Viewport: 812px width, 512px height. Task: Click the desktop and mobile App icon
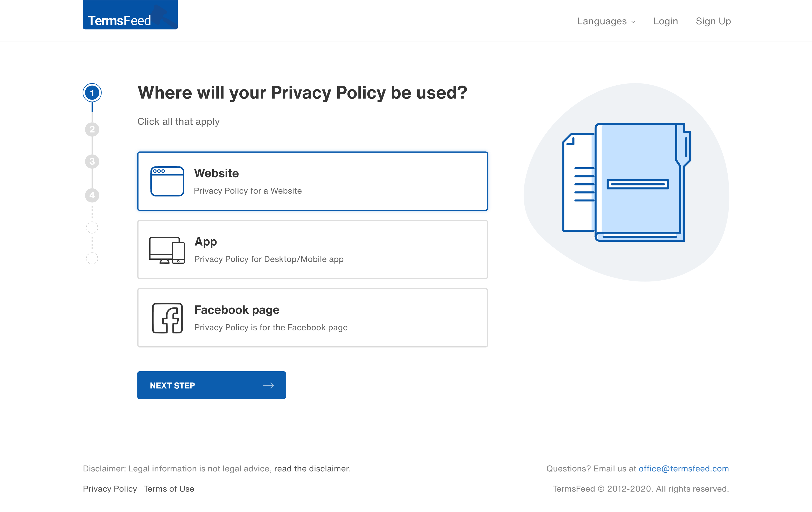point(167,250)
